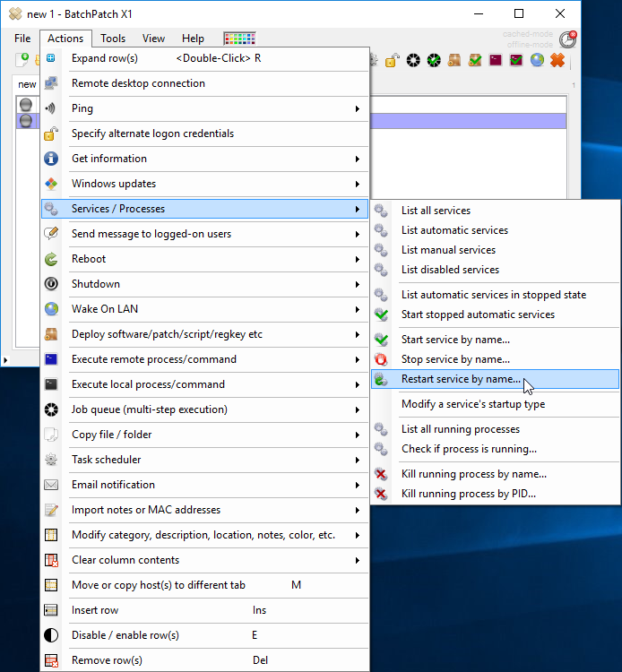Click the maroon terminal icon with green check
The width and height of the screenshot is (622, 672).
[x=516, y=60]
